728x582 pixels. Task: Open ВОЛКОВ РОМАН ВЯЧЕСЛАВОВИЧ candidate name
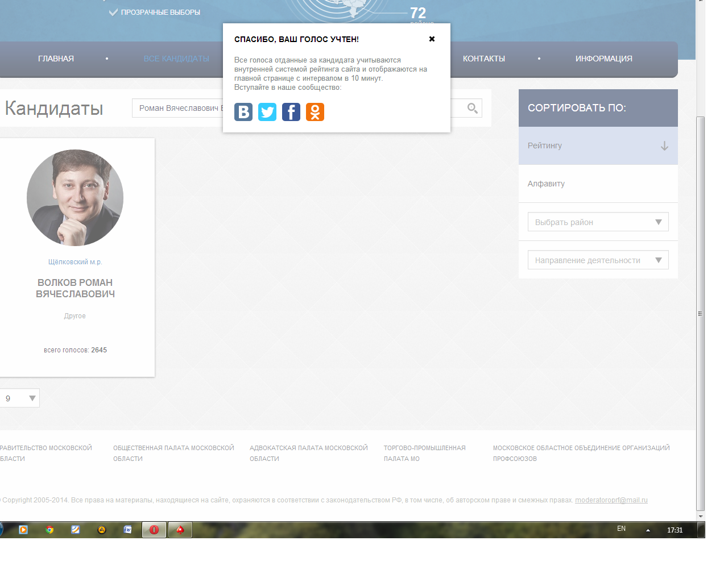pyautogui.click(x=75, y=288)
